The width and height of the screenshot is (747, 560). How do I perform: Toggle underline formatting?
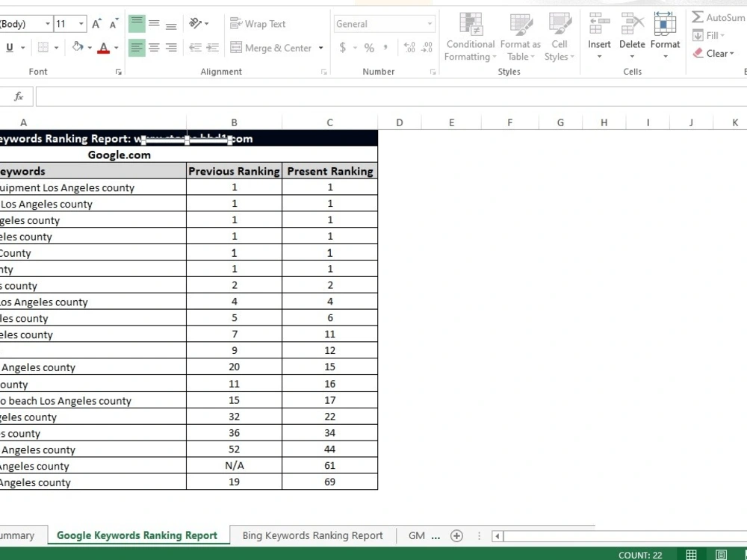click(10, 48)
